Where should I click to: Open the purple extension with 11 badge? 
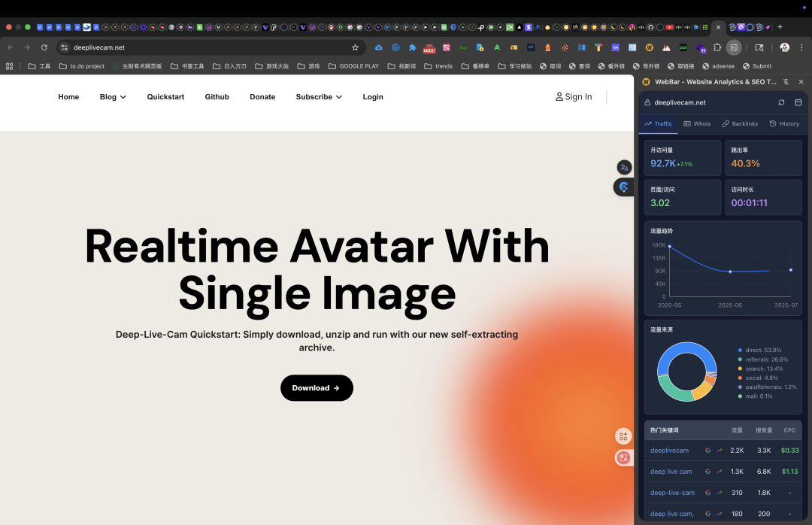tap(701, 48)
